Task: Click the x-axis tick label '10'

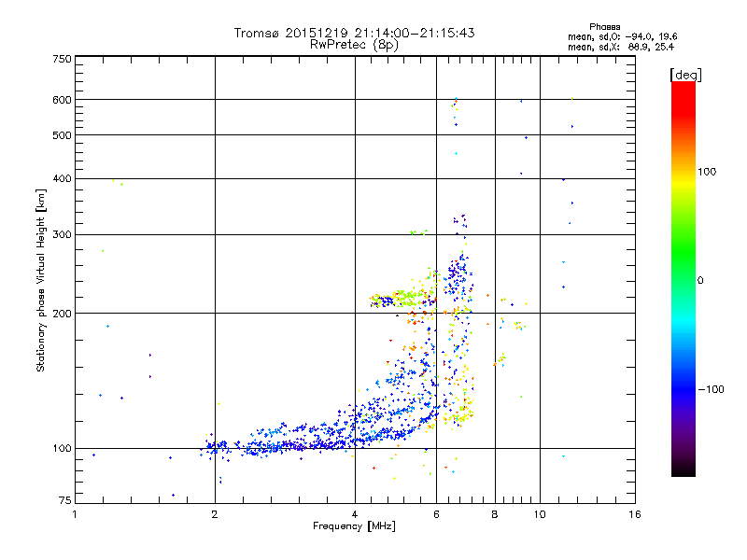Action: (540, 514)
